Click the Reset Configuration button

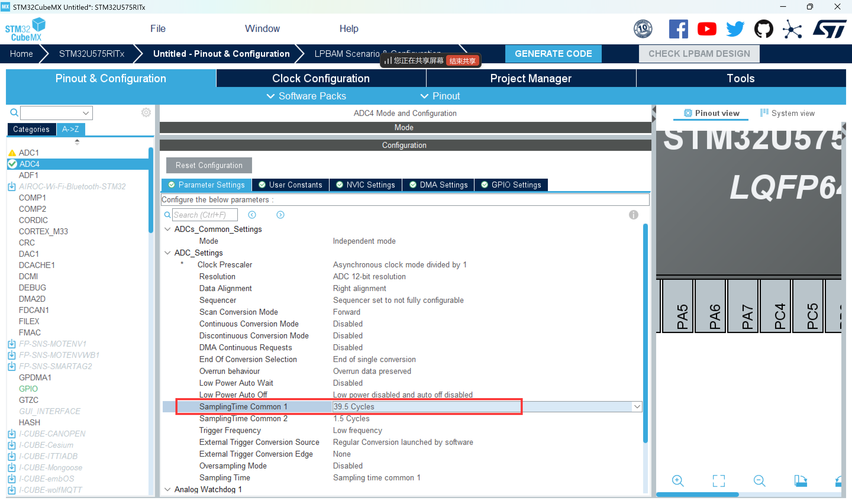click(209, 165)
